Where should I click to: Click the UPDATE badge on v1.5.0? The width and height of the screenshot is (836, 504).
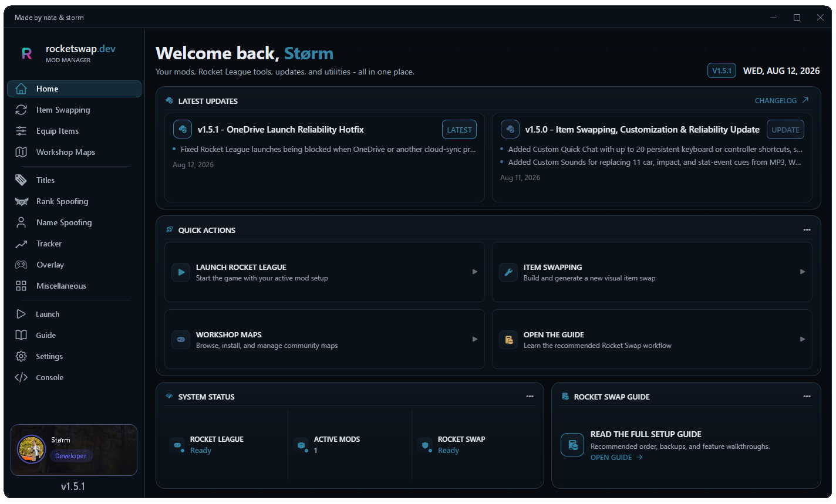point(786,130)
